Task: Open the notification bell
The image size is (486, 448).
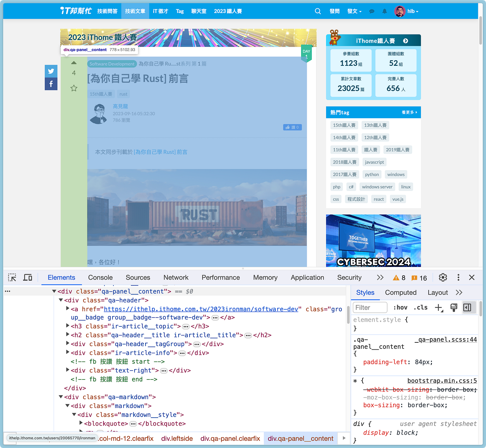Action: 385,11
